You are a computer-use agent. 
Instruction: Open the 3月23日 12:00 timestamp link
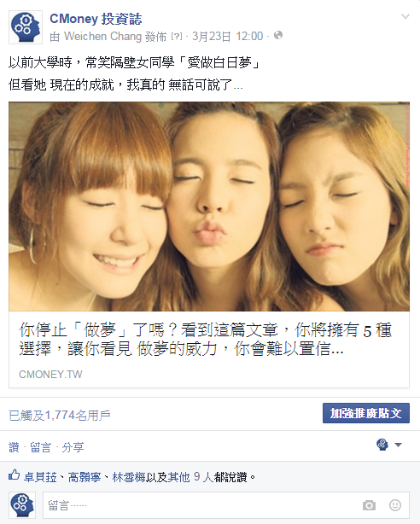[227, 36]
